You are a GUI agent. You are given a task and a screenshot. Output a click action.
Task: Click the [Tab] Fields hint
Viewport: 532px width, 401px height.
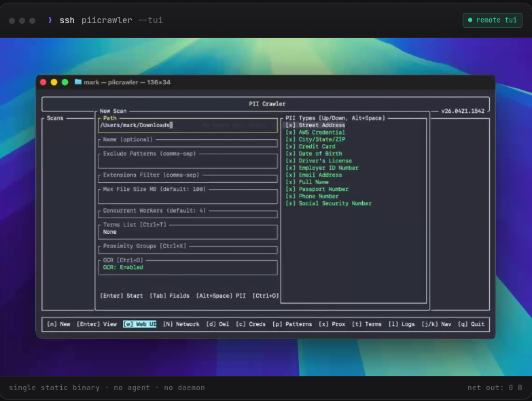click(169, 296)
